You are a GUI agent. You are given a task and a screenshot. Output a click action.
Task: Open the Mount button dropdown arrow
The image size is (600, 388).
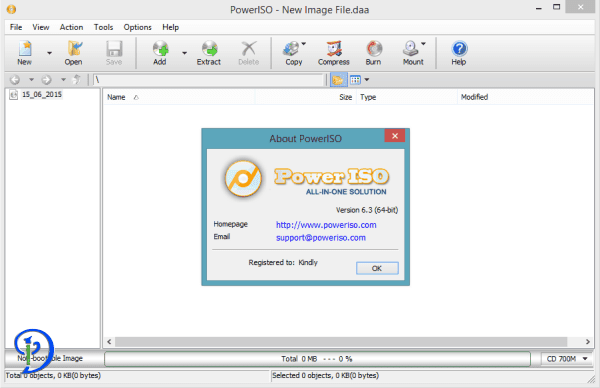(424, 44)
